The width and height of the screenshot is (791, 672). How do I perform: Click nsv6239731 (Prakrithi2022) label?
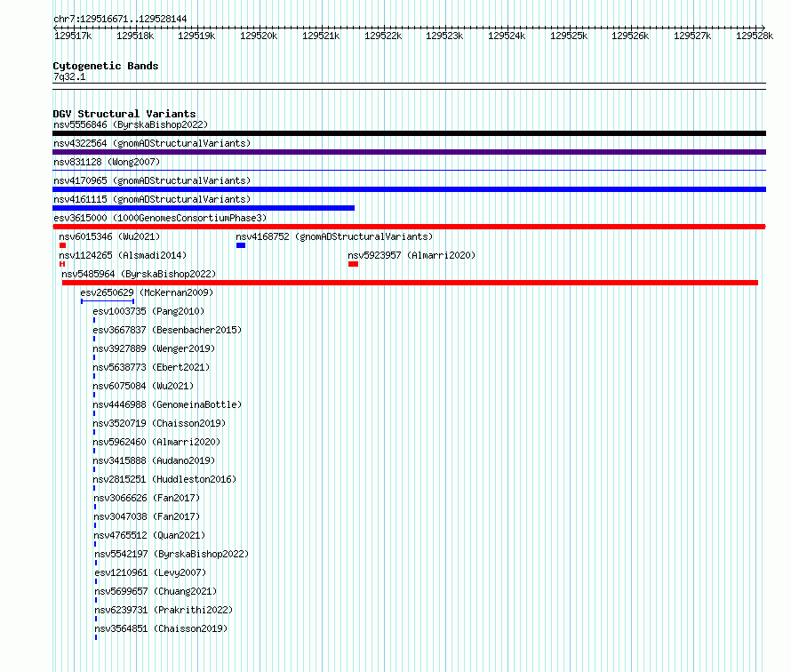(164, 610)
